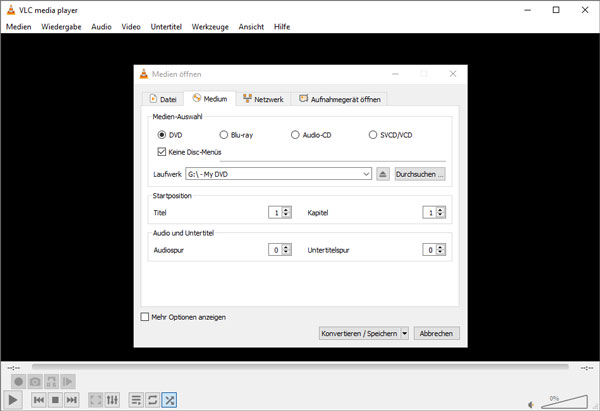Adjust the volume slider at 0%
This screenshot has height=411, width=600.
tap(565, 402)
